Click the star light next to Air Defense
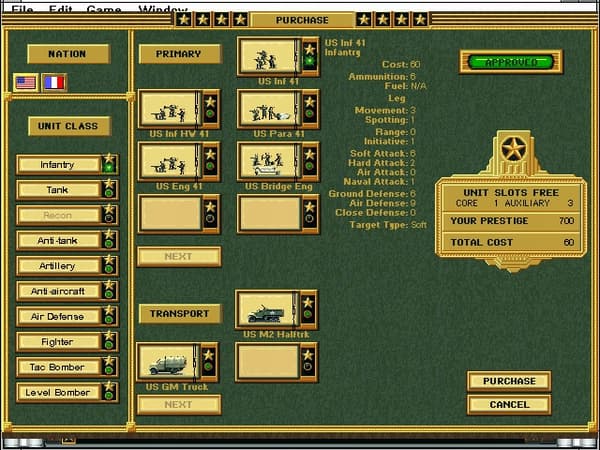The height and width of the screenshot is (450, 600). 109,315
